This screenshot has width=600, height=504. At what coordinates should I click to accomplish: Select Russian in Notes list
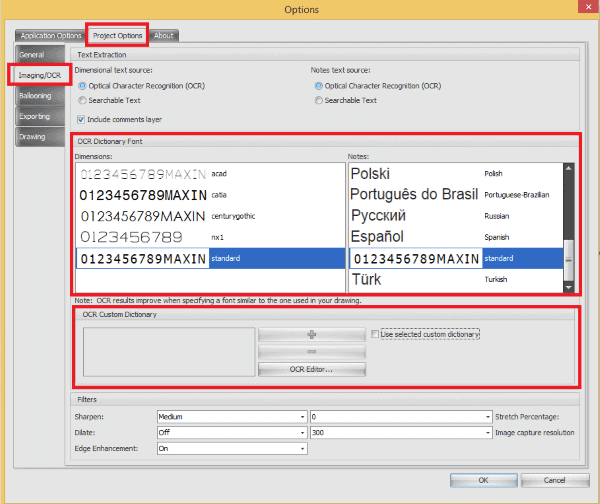coord(456,216)
